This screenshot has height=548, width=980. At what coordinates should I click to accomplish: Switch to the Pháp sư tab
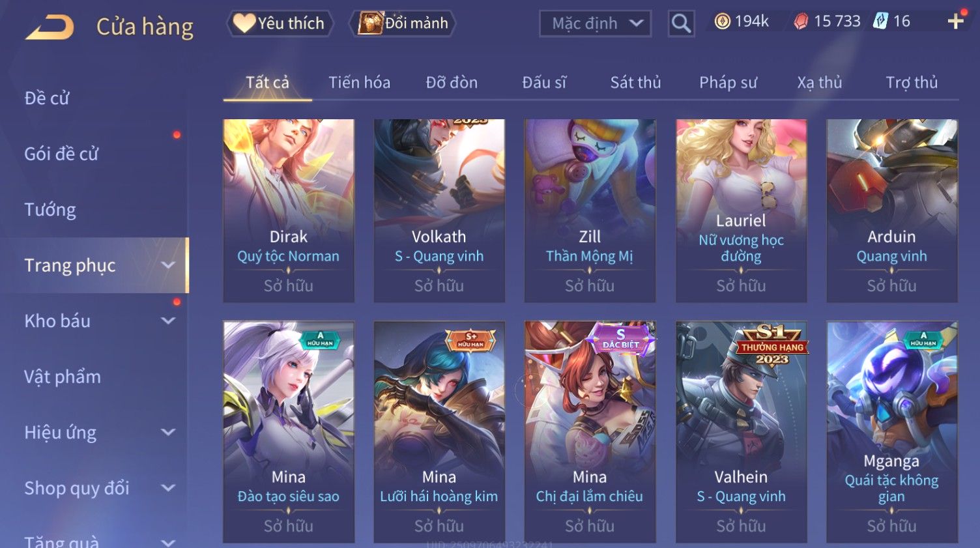(728, 83)
